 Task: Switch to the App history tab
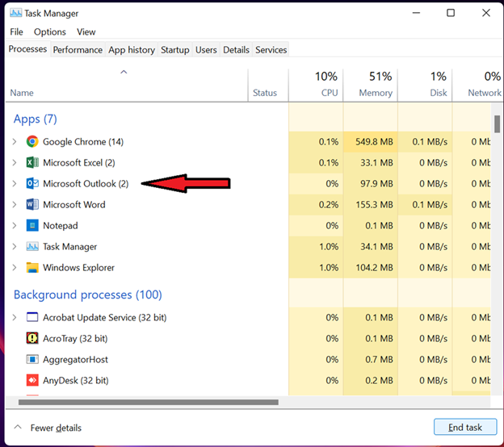pyautogui.click(x=132, y=50)
